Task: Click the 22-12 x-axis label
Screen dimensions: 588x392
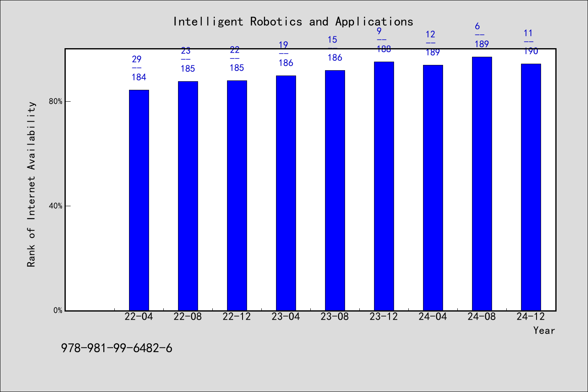Action: [x=237, y=316]
